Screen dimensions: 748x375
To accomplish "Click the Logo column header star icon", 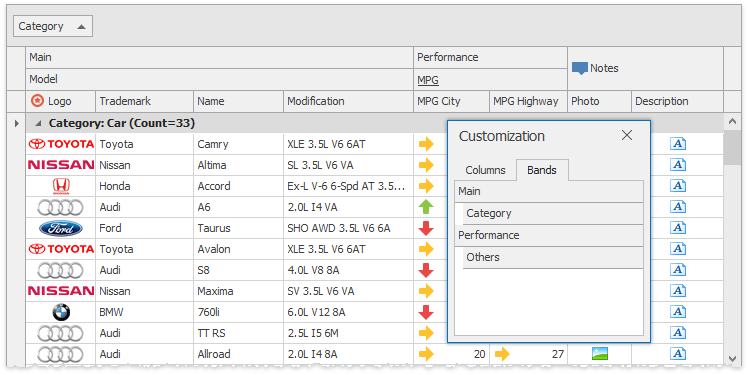I will (37, 101).
